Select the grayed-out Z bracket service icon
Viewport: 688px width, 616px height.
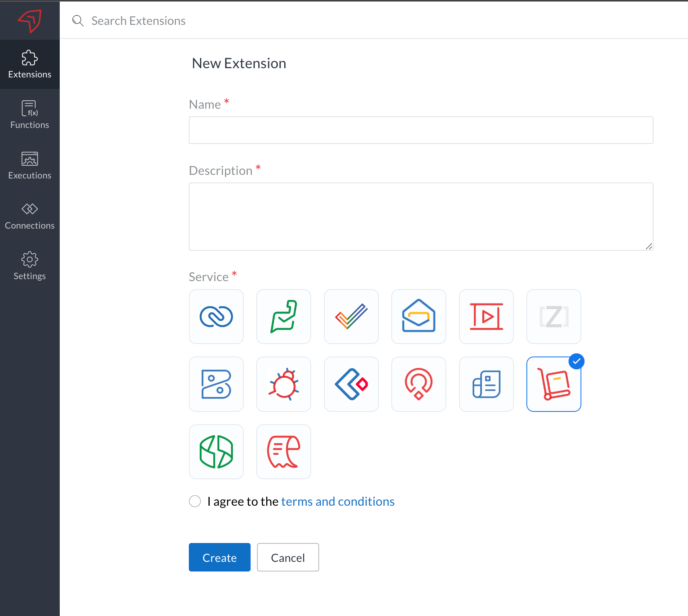pos(554,316)
